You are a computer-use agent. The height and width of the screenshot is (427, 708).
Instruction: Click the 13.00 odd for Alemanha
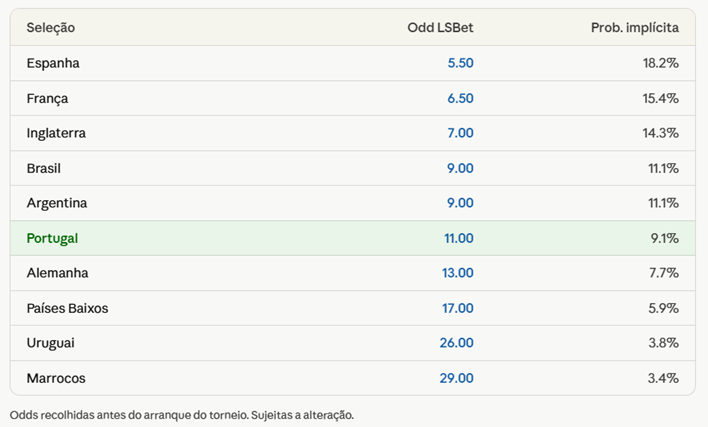coord(458,273)
